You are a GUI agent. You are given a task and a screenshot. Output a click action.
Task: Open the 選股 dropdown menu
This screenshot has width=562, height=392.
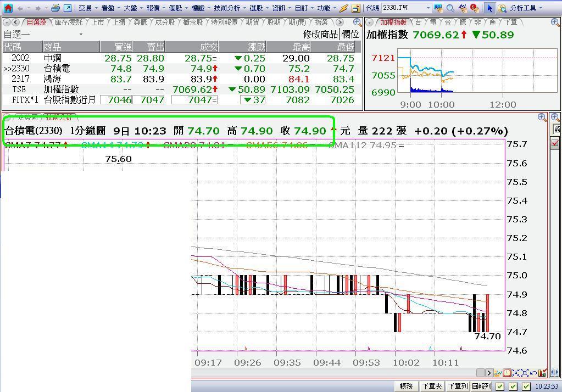[259, 8]
